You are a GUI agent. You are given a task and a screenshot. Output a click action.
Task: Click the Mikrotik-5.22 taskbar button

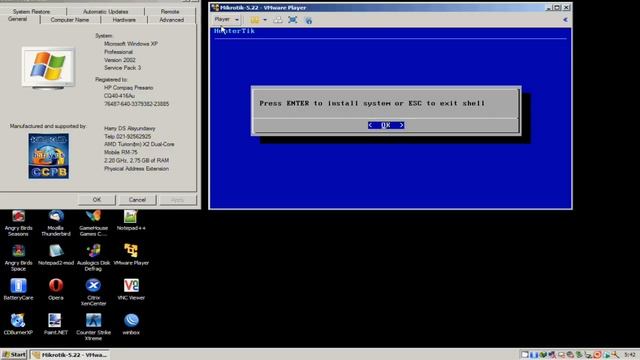tap(71, 355)
